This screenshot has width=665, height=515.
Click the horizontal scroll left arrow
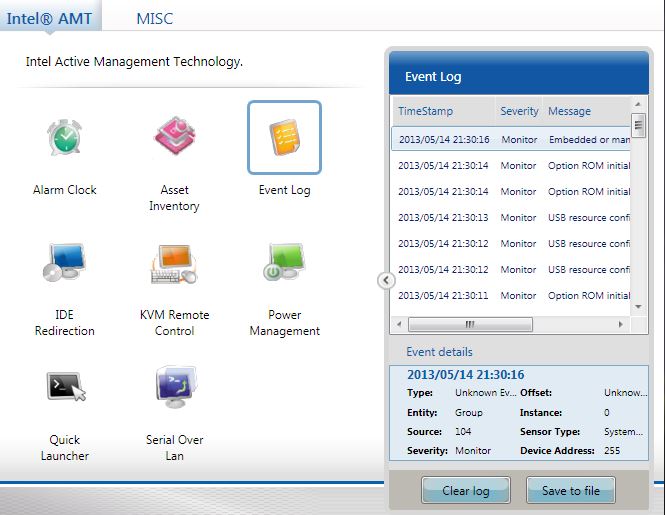tap(399, 324)
